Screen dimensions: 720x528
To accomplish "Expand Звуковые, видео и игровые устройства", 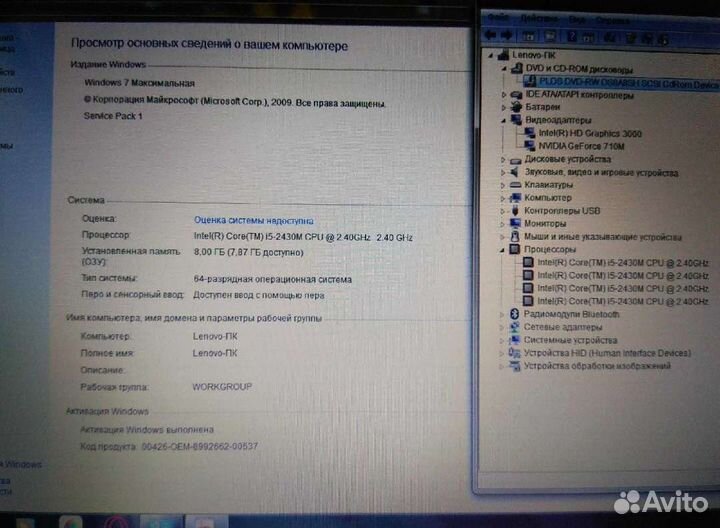I will click(503, 173).
